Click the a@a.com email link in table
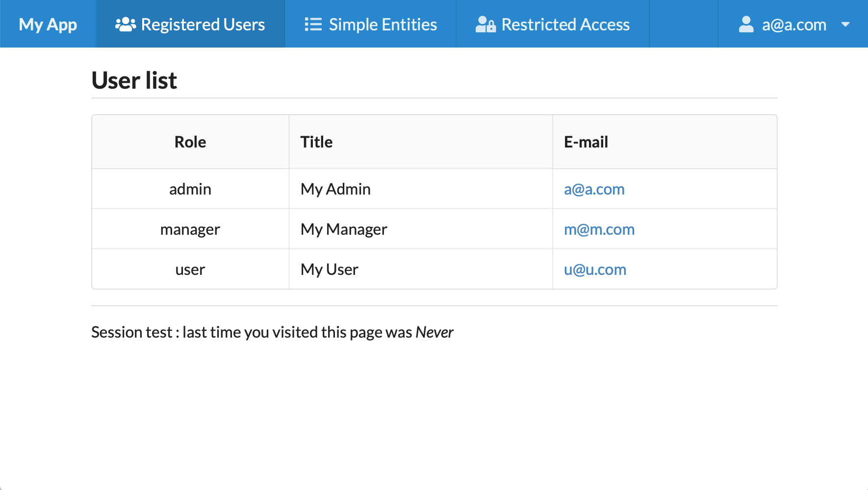Viewport: 868px width, 490px height. (594, 189)
